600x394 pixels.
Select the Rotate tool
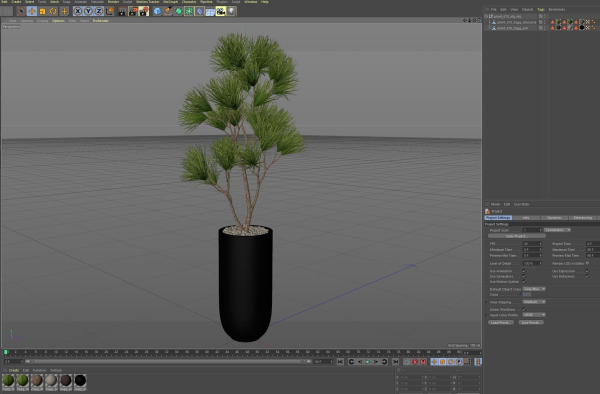tap(53, 11)
